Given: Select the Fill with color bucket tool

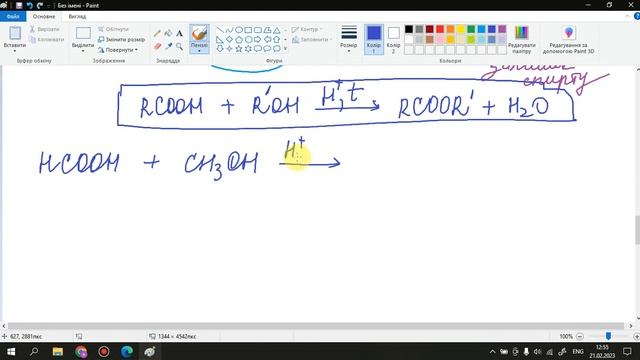Looking at the screenshot, I should (168, 33).
